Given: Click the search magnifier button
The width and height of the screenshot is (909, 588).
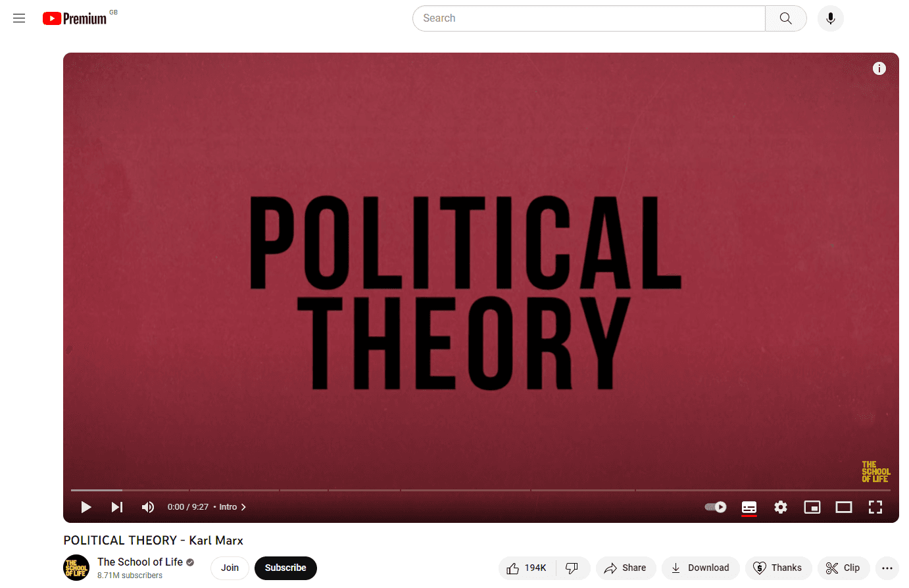Looking at the screenshot, I should pos(785,18).
